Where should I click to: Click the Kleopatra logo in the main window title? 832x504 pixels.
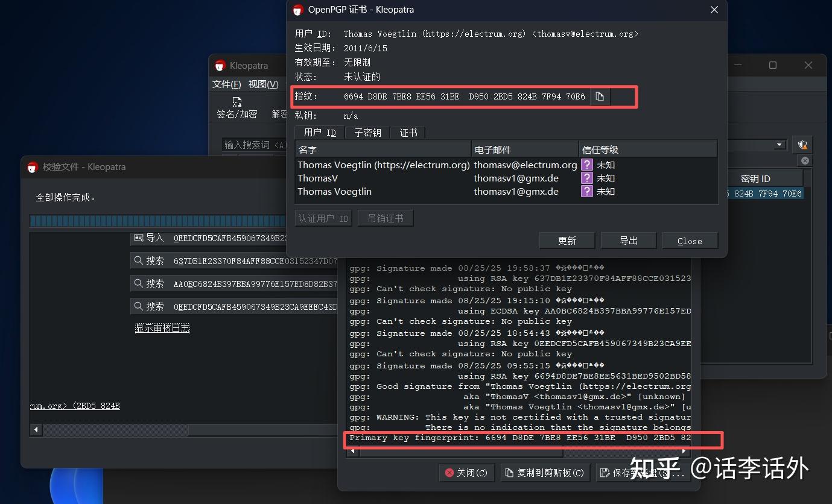(220, 66)
